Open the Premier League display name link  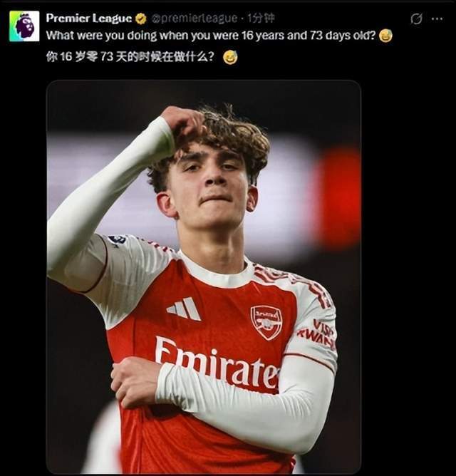[89, 18]
